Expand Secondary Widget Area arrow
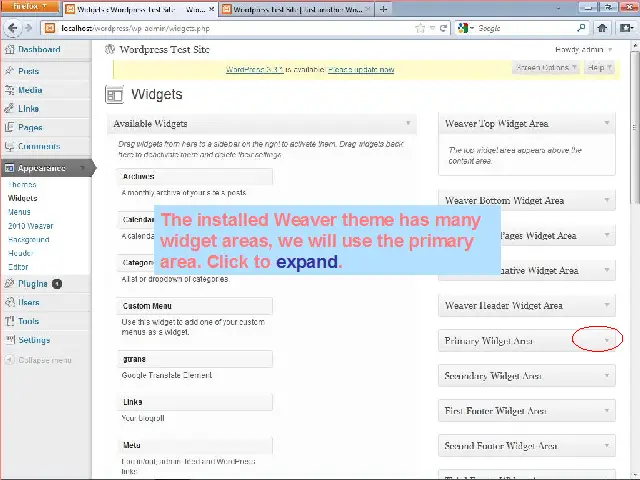 pyautogui.click(x=607, y=376)
